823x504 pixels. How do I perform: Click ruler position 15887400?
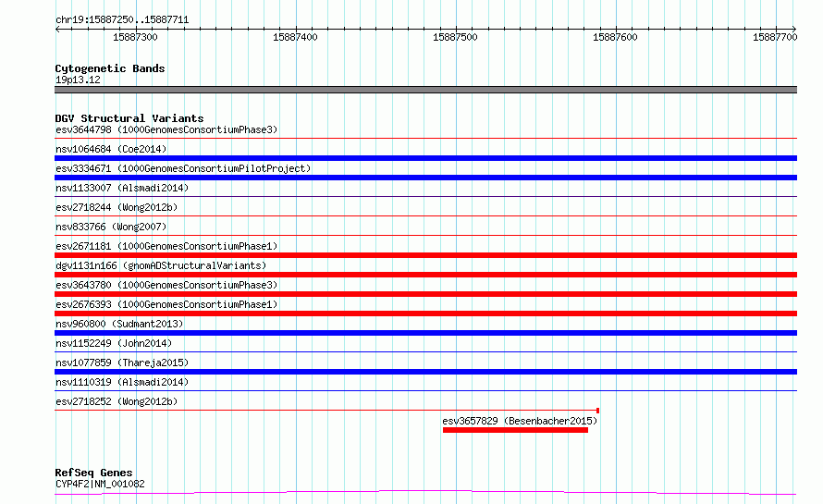pyautogui.click(x=295, y=37)
